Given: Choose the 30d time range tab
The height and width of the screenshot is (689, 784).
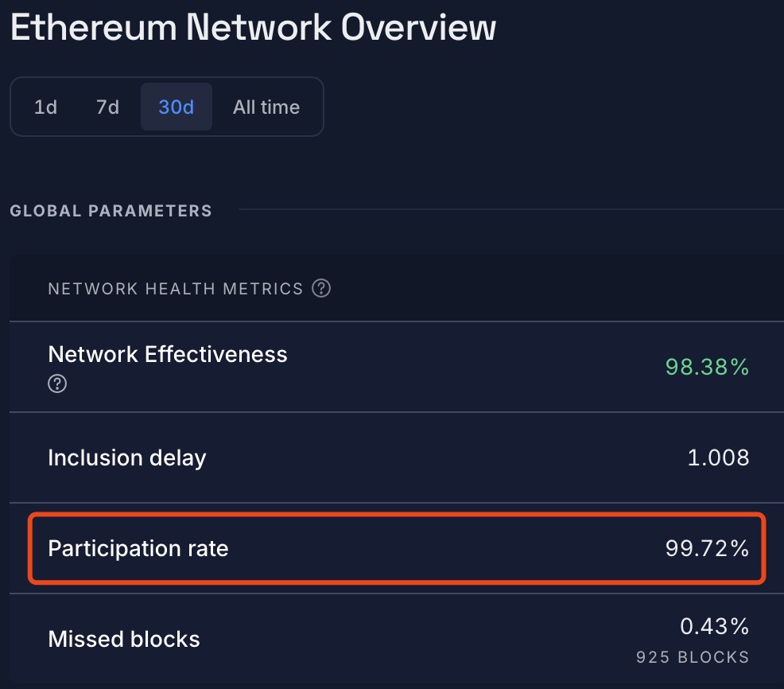Looking at the screenshot, I should point(176,107).
